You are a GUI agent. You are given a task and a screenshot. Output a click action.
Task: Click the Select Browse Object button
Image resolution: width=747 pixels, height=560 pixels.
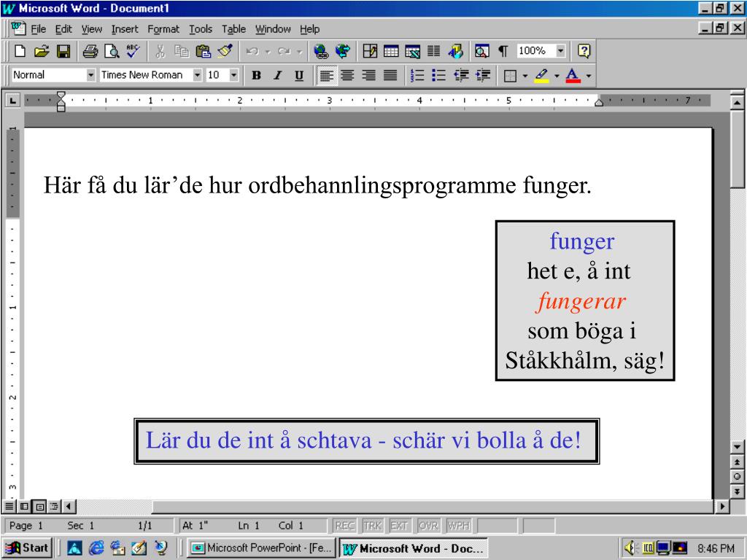[737, 477]
